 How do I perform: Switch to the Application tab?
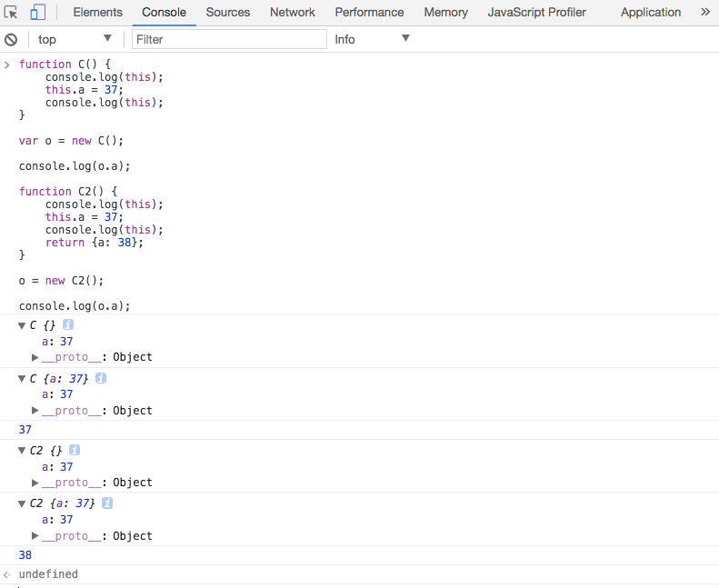[x=651, y=13]
